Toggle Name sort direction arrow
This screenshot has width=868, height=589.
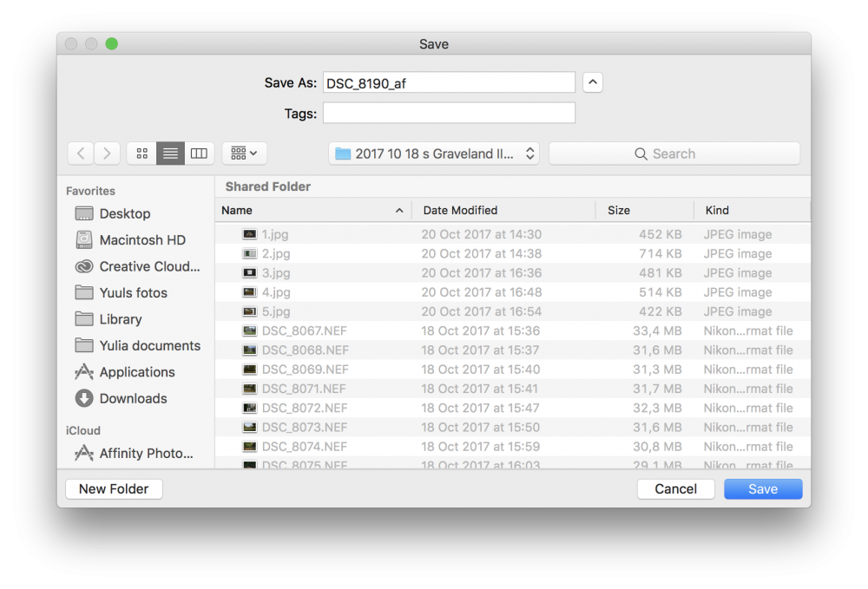pyautogui.click(x=399, y=211)
